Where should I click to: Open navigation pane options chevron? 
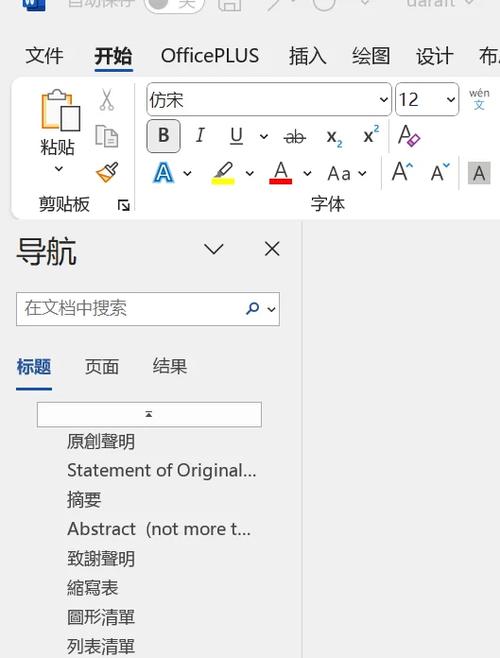pos(214,249)
